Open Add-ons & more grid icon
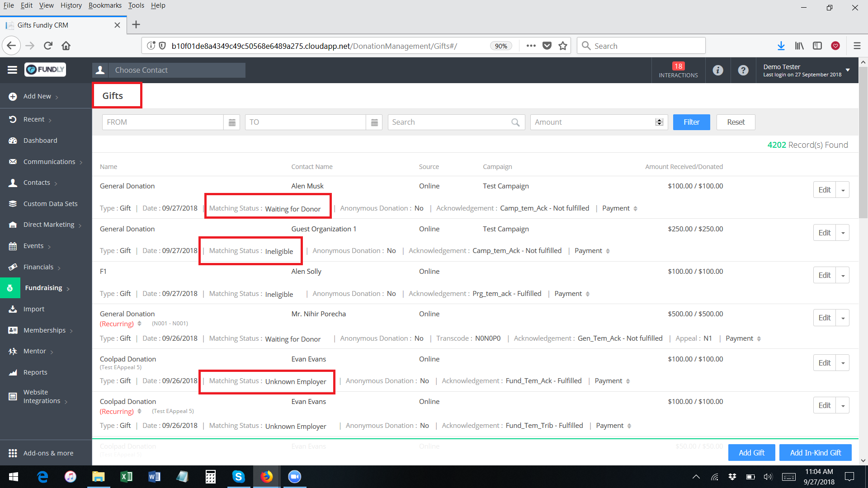Viewport: 868px width, 488px height. click(x=13, y=453)
